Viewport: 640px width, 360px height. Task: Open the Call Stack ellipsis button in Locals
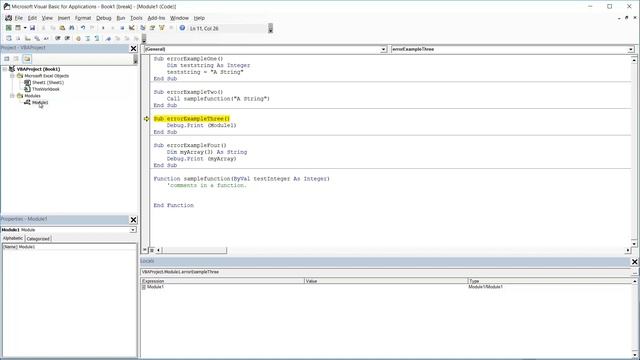(x=634, y=272)
